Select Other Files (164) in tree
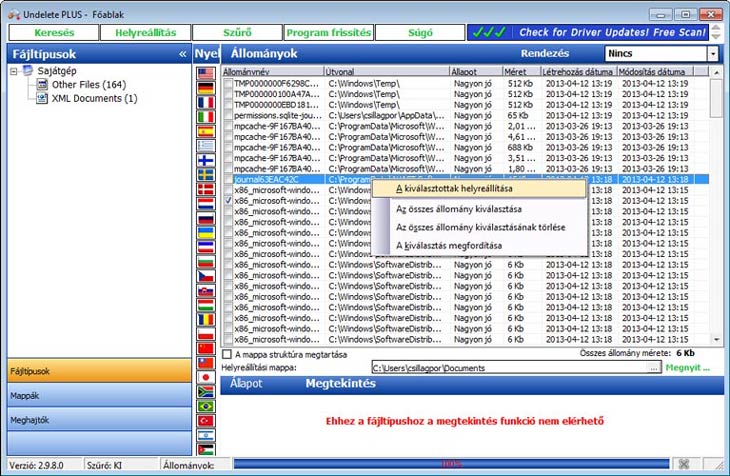730x476 pixels. (x=88, y=85)
